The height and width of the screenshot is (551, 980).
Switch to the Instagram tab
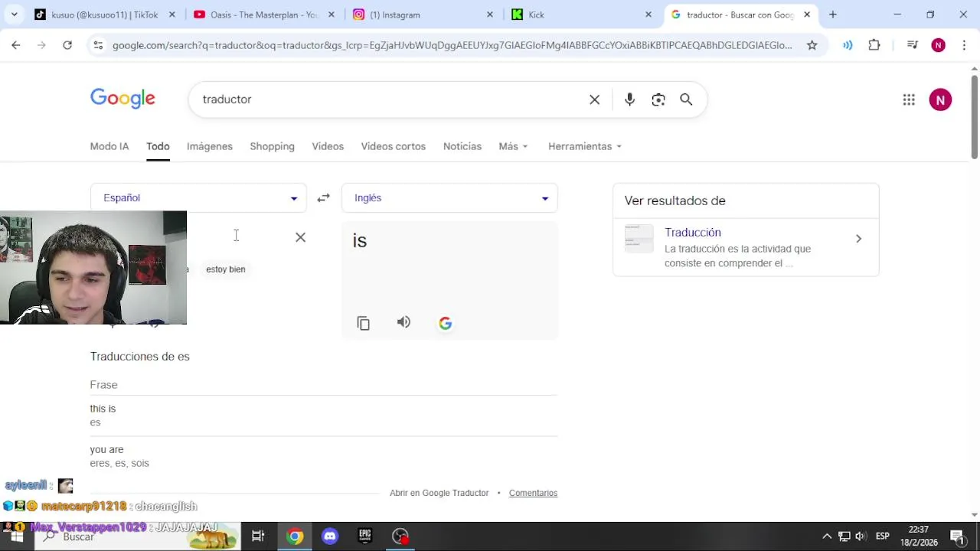coord(423,15)
